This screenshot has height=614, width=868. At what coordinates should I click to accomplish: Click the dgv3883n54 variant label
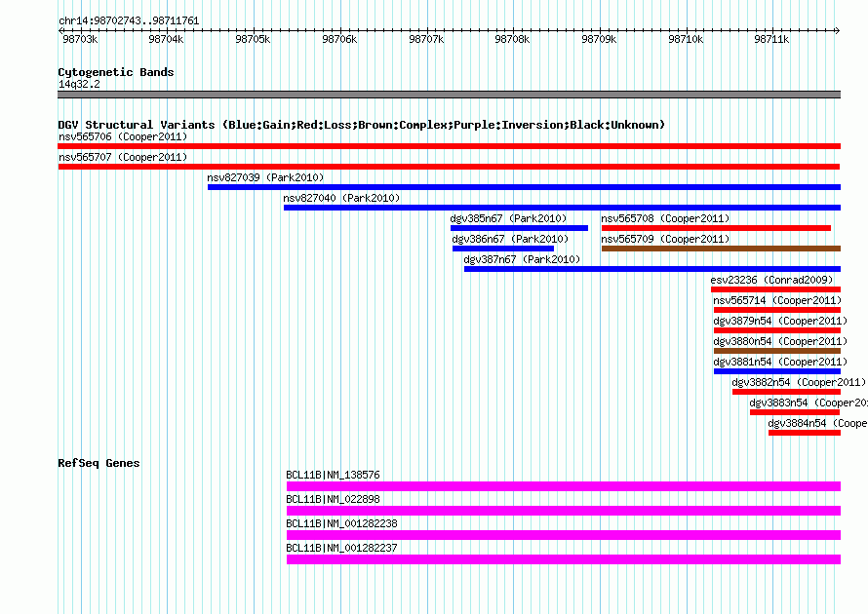(809, 403)
